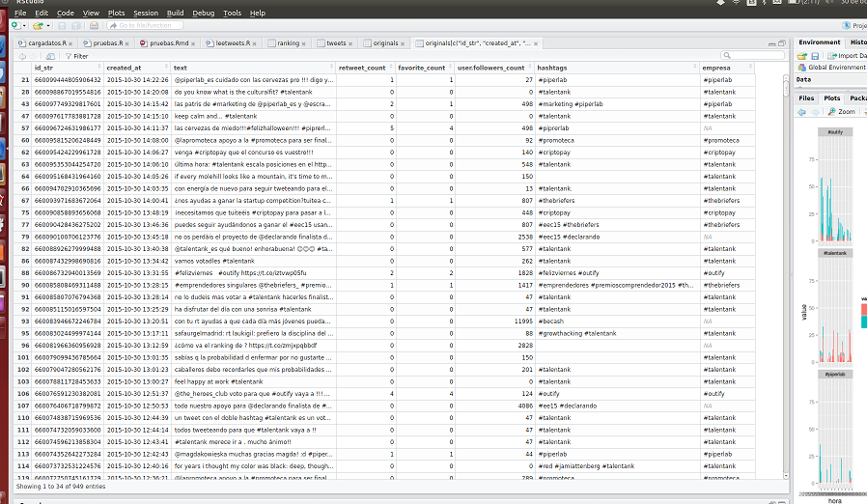Image resolution: width=867 pixels, height=504 pixels.
Task: Open the Plots tab in lower pane
Action: pyautogui.click(x=831, y=98)
